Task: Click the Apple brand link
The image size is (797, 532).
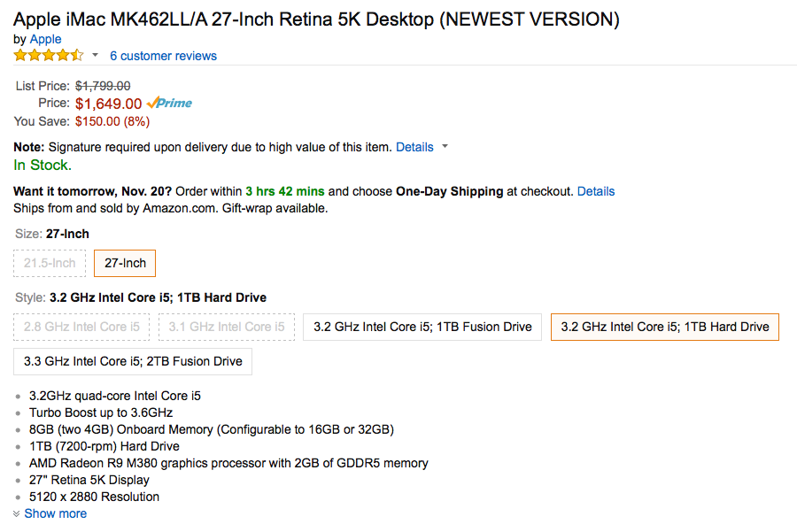Action: (x=46, y=39)
